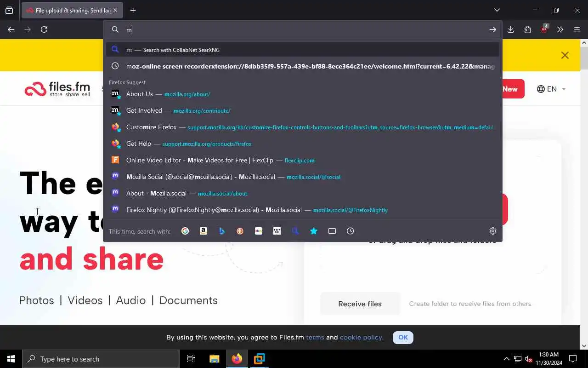This screenshot has height=368, width=588.
Task: Click the files.fm logo
Action: (x=57, y=89)
